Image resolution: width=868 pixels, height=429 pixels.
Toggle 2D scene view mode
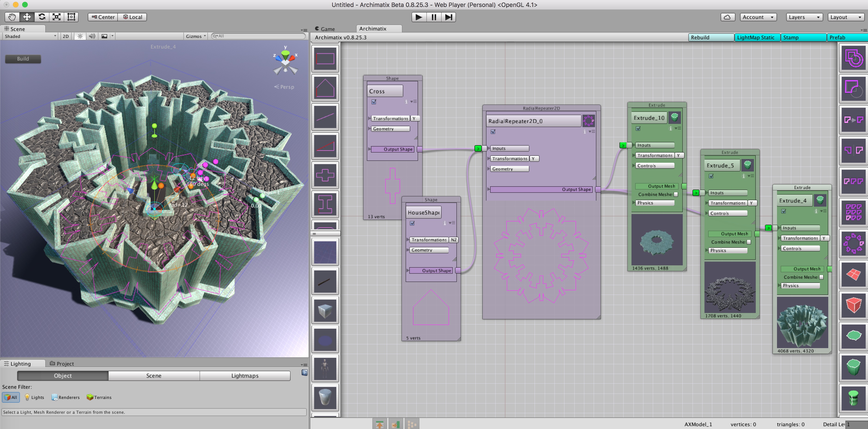66,36
